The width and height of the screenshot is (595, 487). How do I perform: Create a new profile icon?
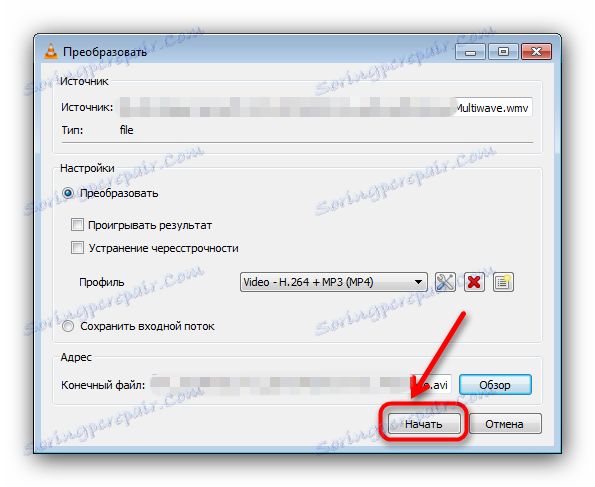click(503, 282)
